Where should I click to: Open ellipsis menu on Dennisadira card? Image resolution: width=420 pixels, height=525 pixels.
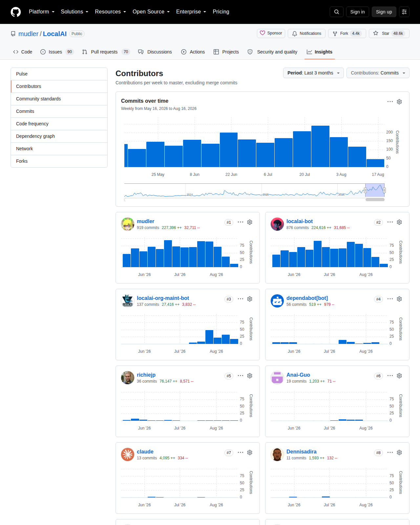pos(390,452)
